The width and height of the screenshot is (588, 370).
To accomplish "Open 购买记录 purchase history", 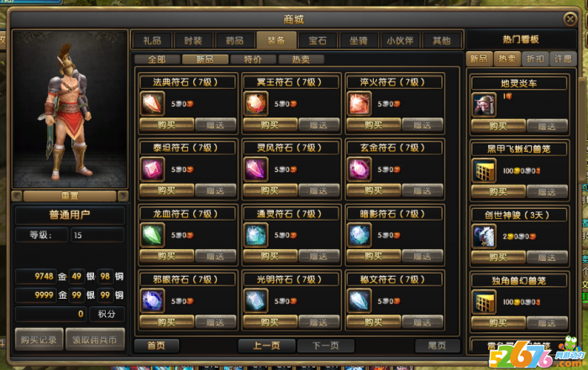I will pos(39,339).
